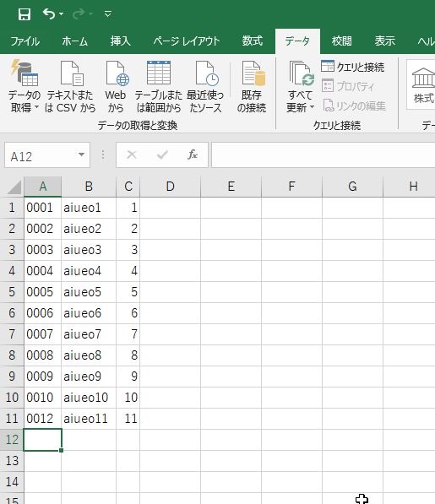Select cell B11 containing aiueo11

tap(89, 419)
